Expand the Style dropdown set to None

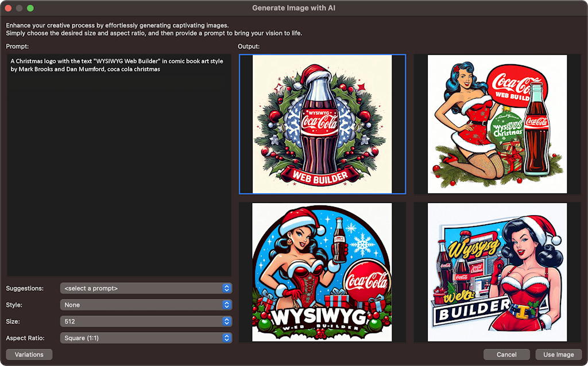click(x=146, y=305)
